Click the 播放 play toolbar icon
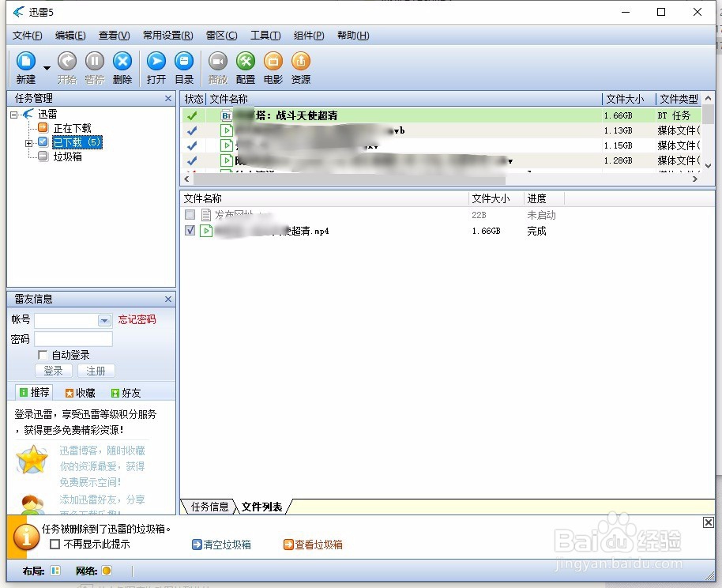The image size is (722, 588). [x=218, y=62]
